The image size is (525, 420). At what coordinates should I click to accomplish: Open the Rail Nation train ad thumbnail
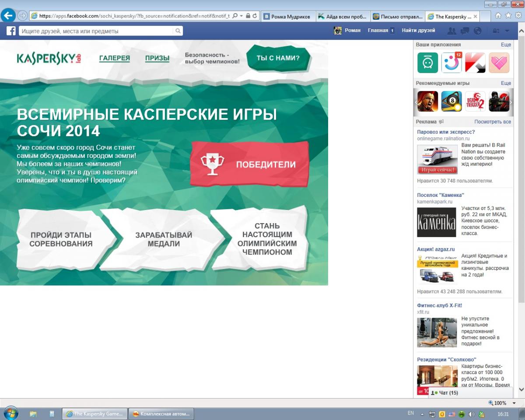click(437, 159)
